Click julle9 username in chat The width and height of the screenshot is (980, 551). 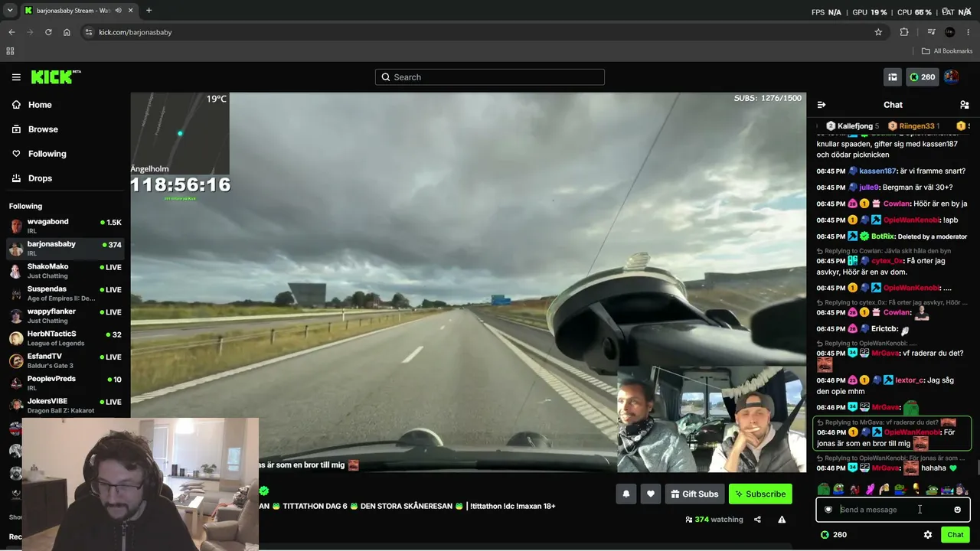click(869, 187)
